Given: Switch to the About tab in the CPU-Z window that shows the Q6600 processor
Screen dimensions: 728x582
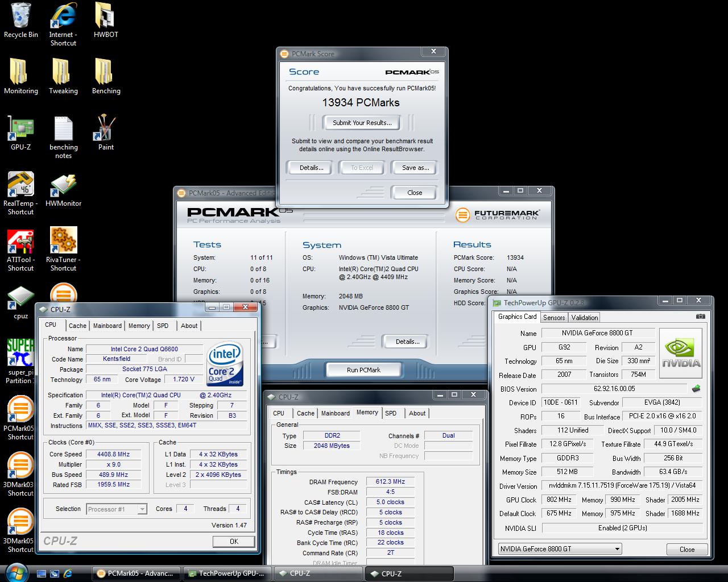Looking at the screenshot, I should tap(189, 326).
